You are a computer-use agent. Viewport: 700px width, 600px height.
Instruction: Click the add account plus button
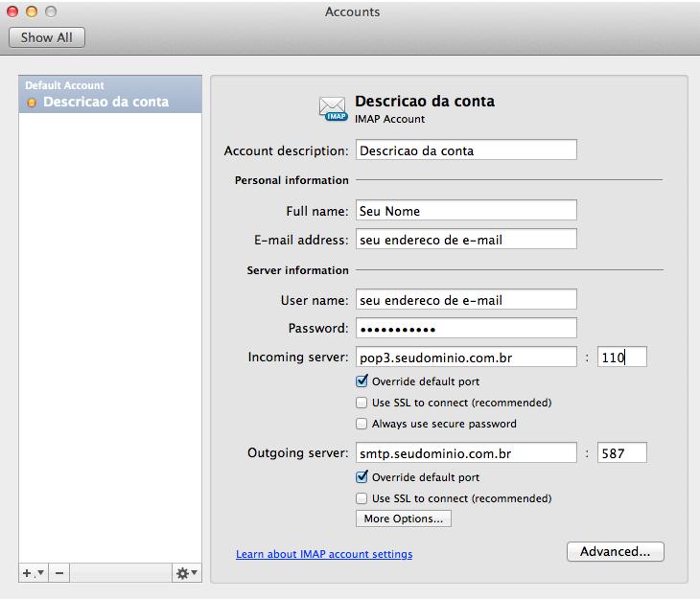tap(29, 572)
